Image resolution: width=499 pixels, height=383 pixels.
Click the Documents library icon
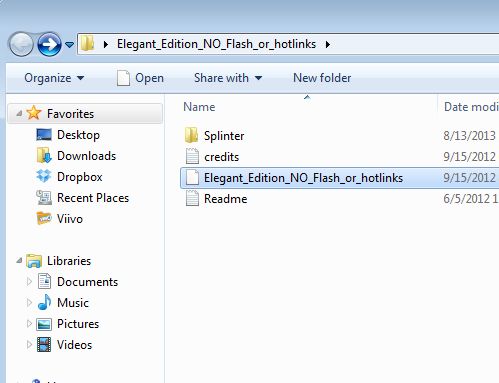pyautogui.click(x=44, y=281)
